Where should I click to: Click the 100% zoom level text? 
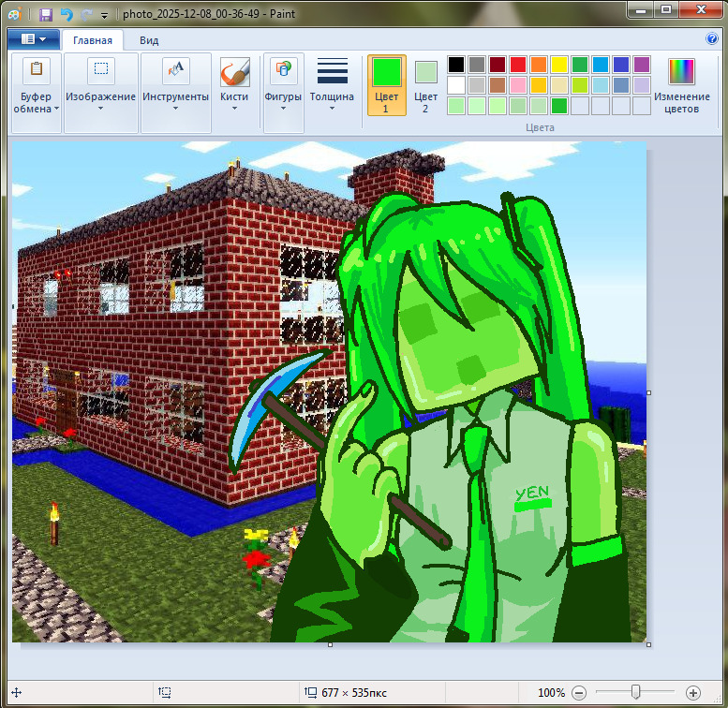point(551,693)
